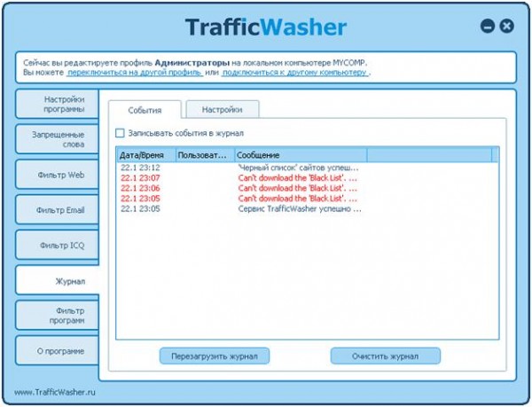Select the red log entry dated 22.1 23:05
This screenshot has width=532, height=407.
307,199
